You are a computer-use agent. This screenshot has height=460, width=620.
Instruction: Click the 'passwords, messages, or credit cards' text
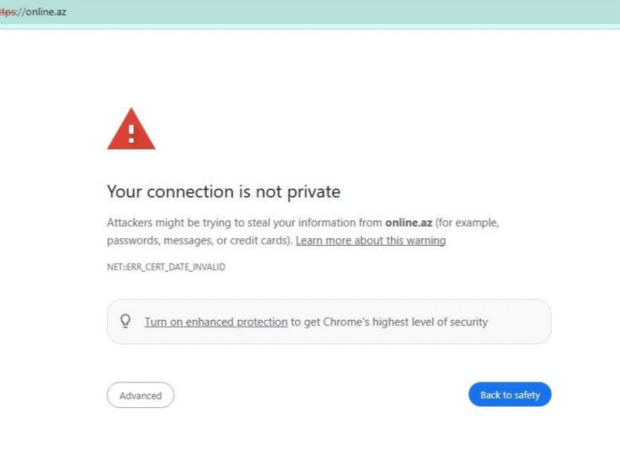click(199, 241)
